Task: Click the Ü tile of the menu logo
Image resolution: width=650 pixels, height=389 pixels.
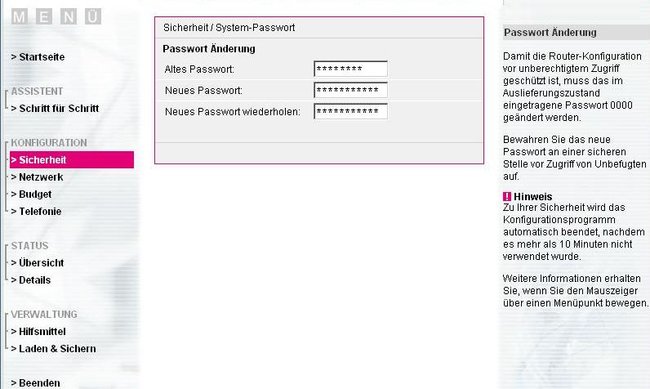Action: tap(93, 17)
